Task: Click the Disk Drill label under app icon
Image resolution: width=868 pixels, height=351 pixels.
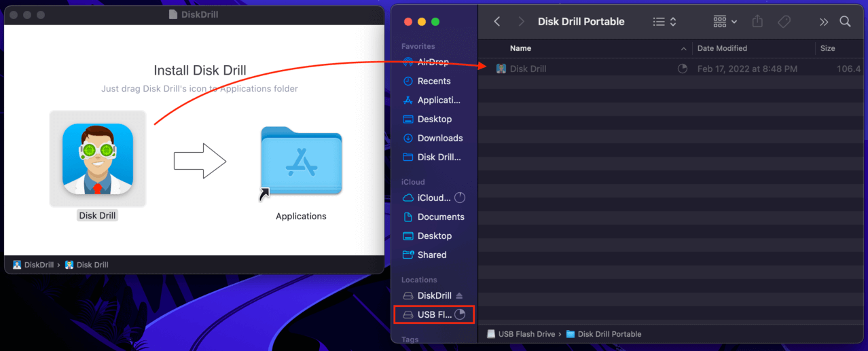Action: click(98, 216)
